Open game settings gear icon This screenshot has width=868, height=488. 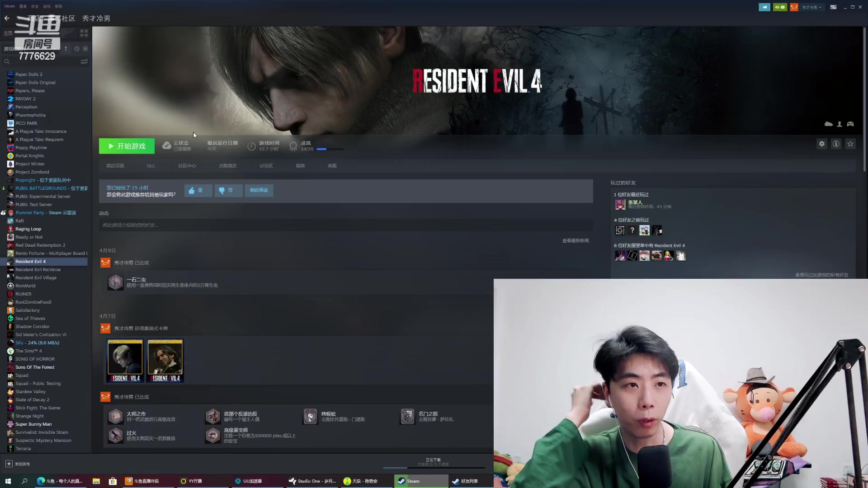(821, 144)
